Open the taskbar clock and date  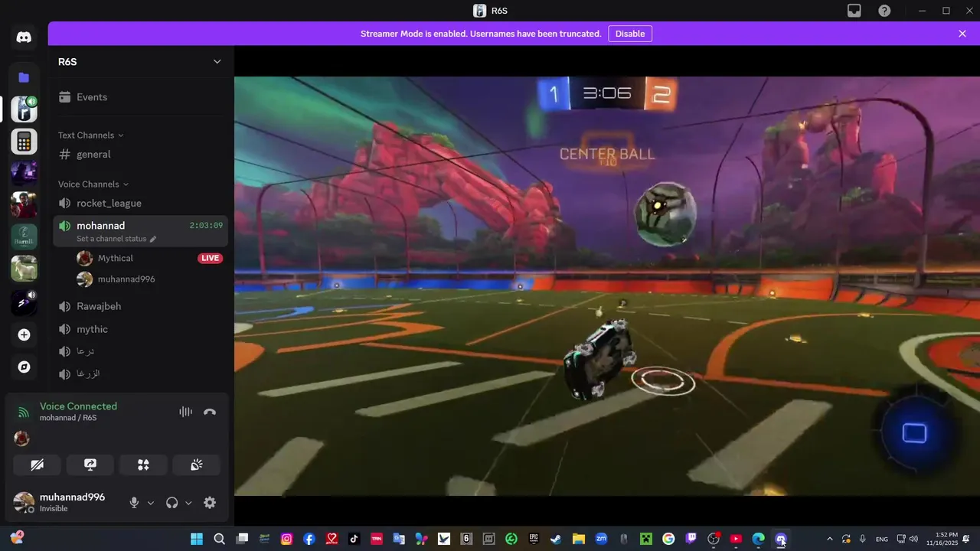point(947,539)
